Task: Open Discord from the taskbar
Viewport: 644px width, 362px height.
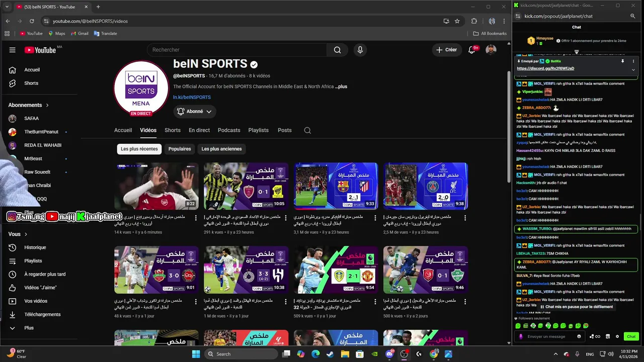Action: (x=389, y=354)
